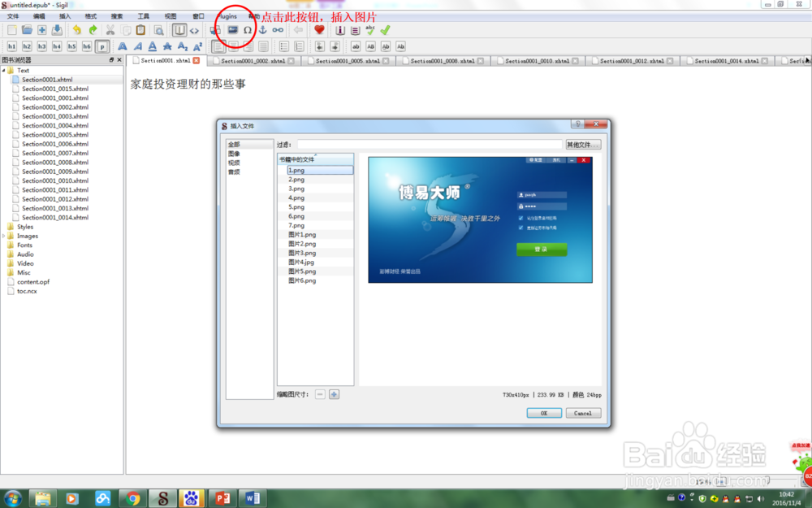The image size is (812, 508).
Task: Click the Numbered list icon
Action: pos(299,46)
